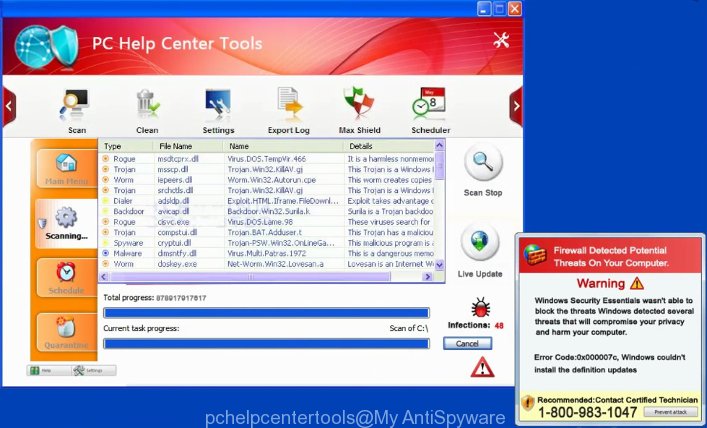Close the PC Help Center Tools window

(514, 9)
